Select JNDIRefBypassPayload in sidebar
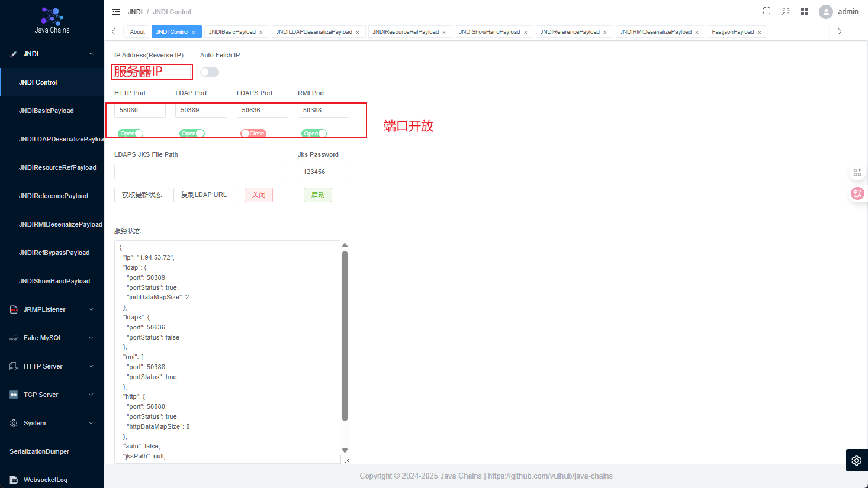The image size is (868, 488). coord(54,253)
